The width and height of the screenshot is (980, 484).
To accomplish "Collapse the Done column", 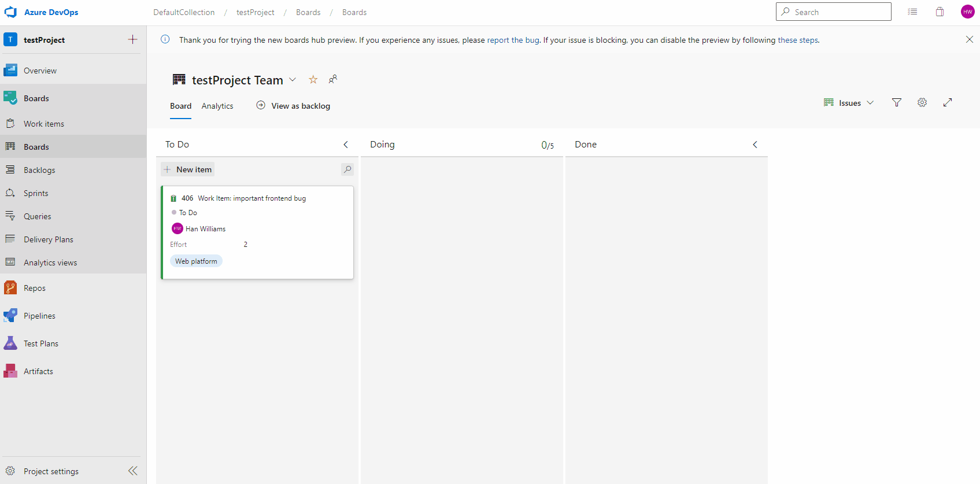I will pos(755,145).
